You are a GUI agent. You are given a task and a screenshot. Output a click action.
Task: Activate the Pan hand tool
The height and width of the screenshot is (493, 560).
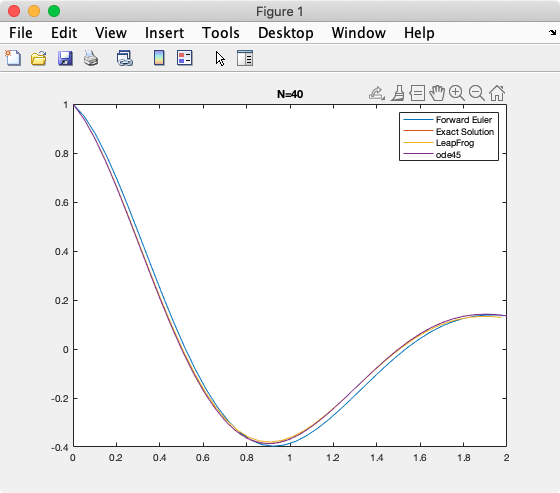[x=437, y=93]
